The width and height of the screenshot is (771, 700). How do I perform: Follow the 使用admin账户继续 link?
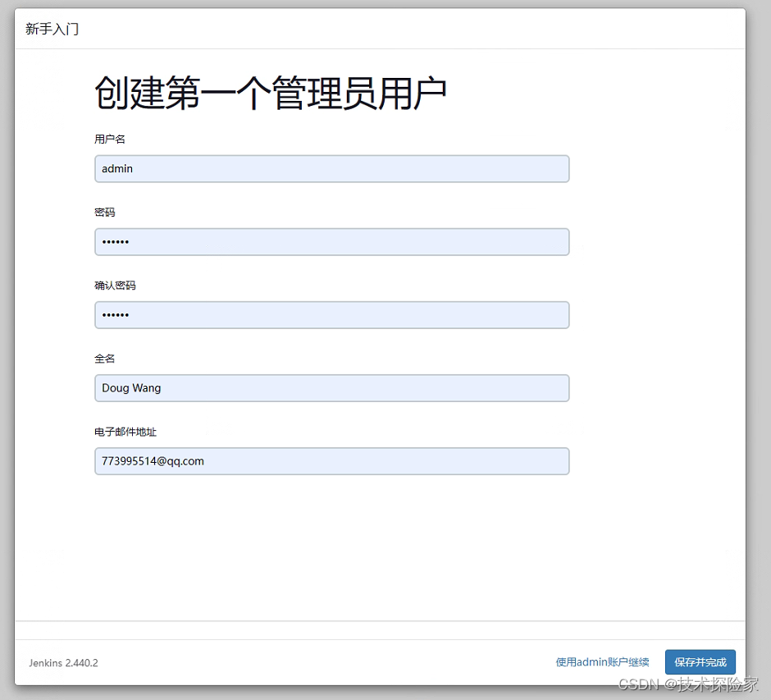(x=602, y=662)
